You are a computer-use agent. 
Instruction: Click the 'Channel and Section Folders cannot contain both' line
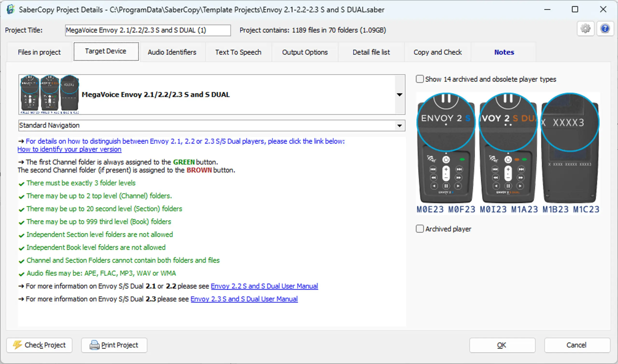tap(123, 260)
